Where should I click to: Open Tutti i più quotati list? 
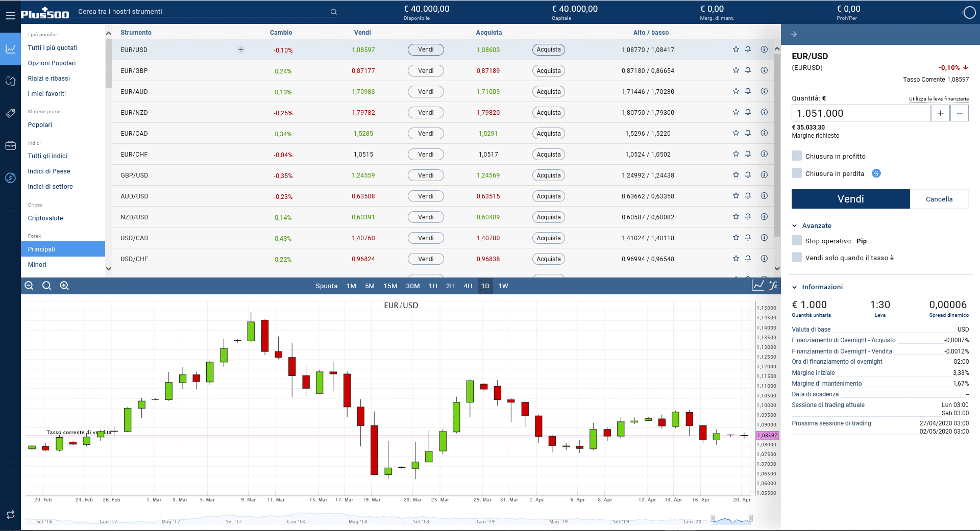coord(53,47)
